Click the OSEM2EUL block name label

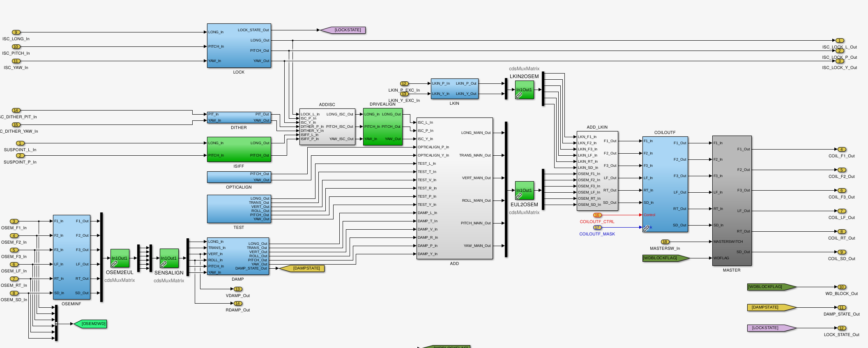120,272
